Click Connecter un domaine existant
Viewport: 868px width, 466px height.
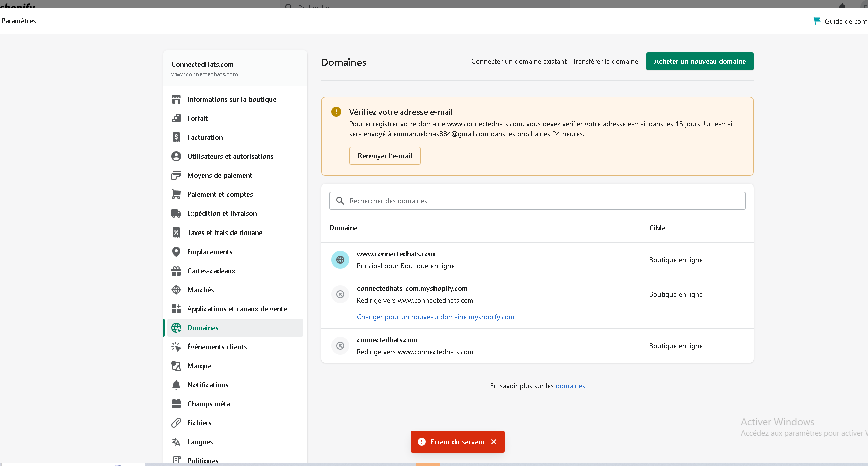tap(519, 61)
